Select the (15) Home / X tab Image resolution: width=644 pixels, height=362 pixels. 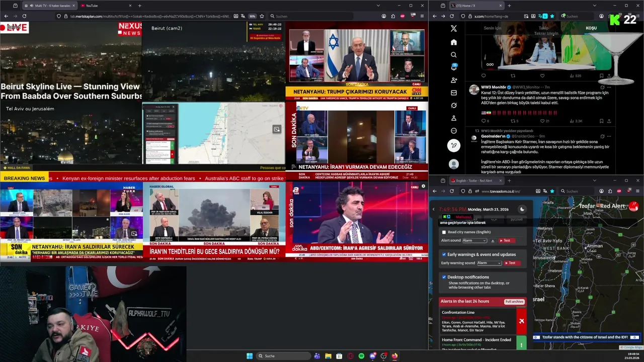pyautogui.click(x=477, y=6)
